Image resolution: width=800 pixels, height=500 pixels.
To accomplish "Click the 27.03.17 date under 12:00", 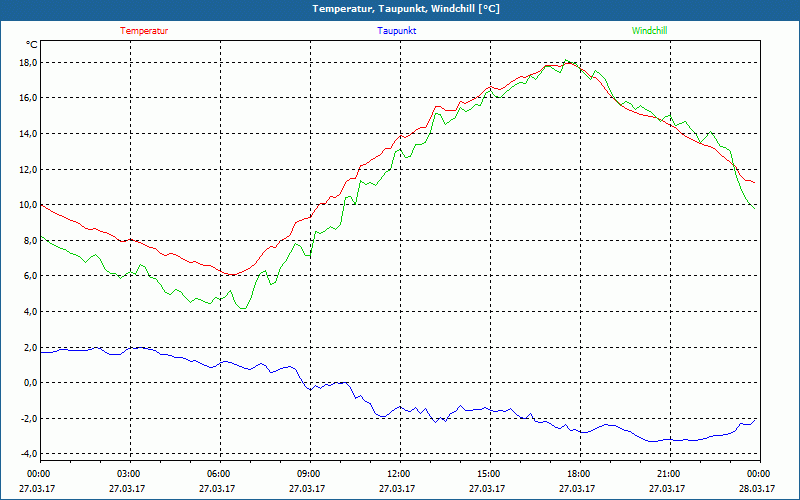I will click(397, 488).
